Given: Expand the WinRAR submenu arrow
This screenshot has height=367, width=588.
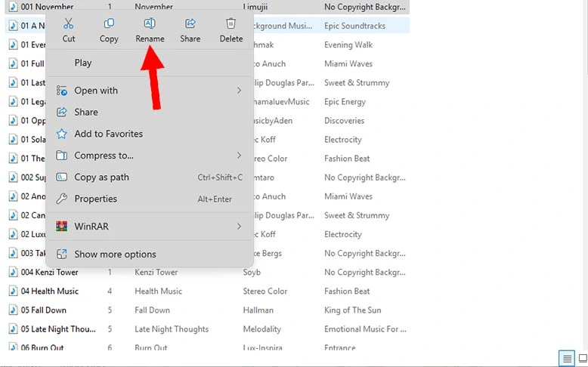Looking at the screenshot, I should click(239, 227).
